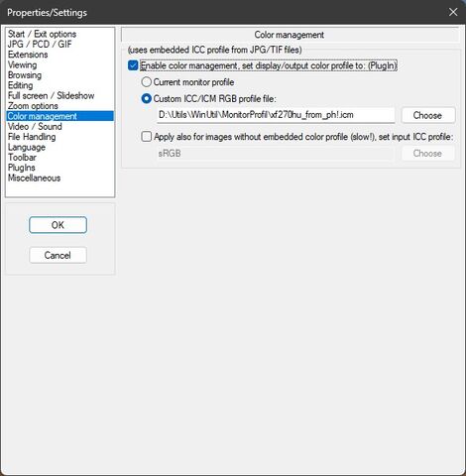This screenshot has width=466, height=476.
Task: Close the Properties/Settings window
Action: point(453,12)
